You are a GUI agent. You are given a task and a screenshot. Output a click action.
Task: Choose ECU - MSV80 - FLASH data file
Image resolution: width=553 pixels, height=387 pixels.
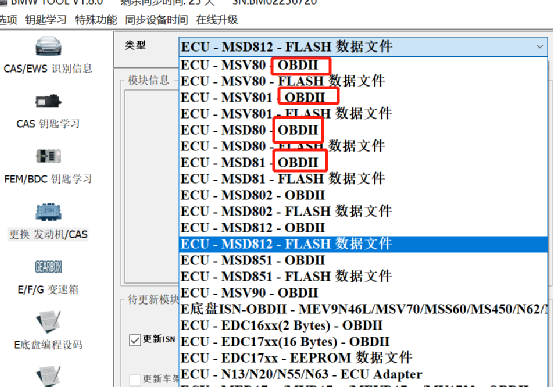(363, 81)
